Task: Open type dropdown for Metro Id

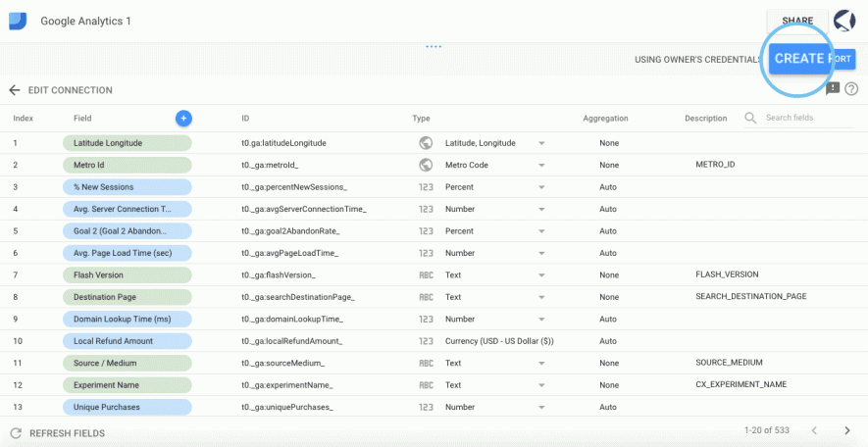Action: pyautogui.click(x=541, y=166)
